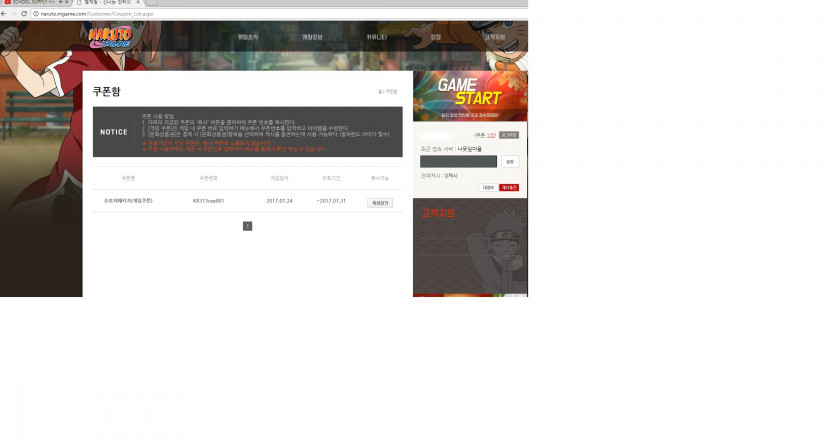The height and width of the screenshot is (440, 840).
Task: Click the browser forward arrow
Action: tap(14, 14)
